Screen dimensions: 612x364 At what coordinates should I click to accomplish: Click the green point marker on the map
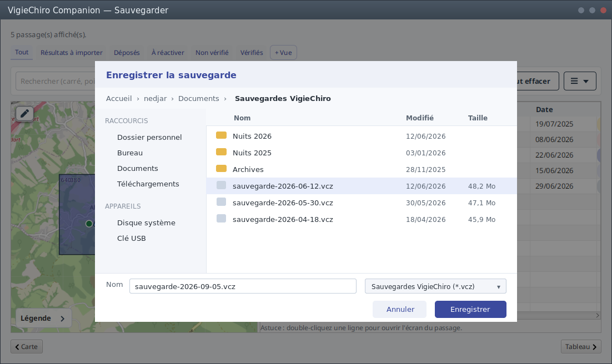(x=89, y=224)
